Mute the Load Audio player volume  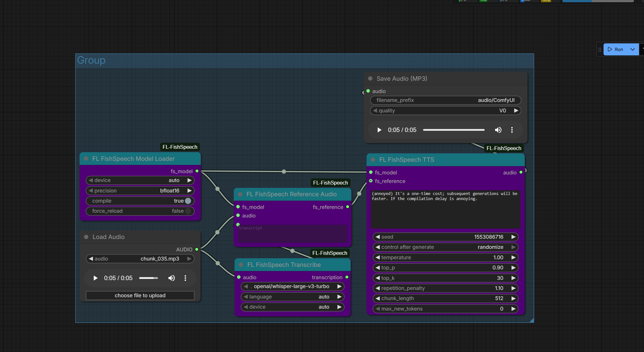click(171, 278)
